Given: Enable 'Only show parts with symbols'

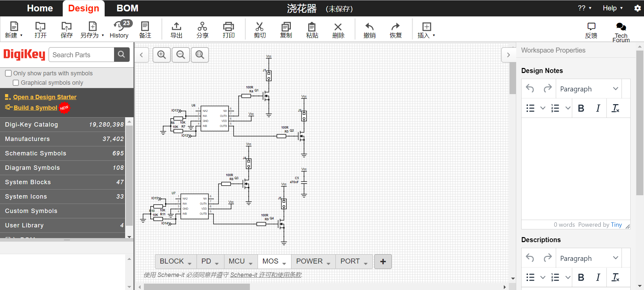Looking at the screenshot, I should (x=8, y=73).
